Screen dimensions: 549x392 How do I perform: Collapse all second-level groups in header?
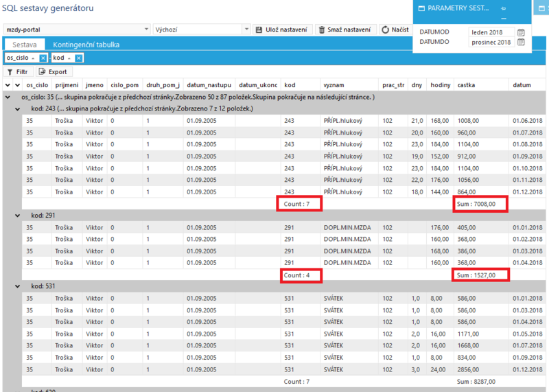point(18,84)
